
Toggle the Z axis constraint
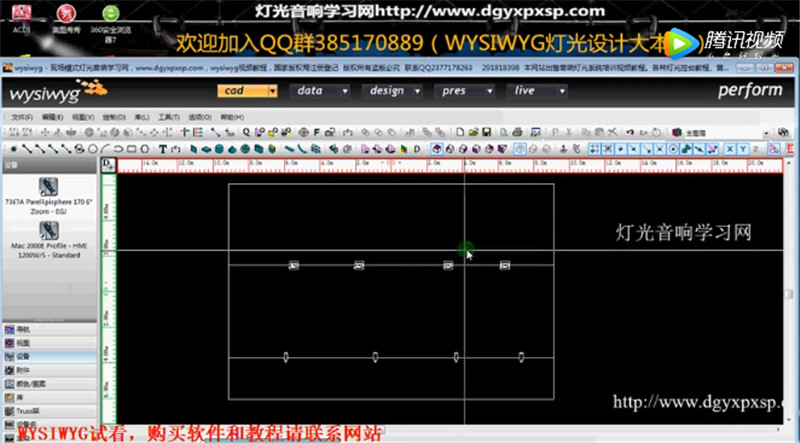(x=756, y=149)
